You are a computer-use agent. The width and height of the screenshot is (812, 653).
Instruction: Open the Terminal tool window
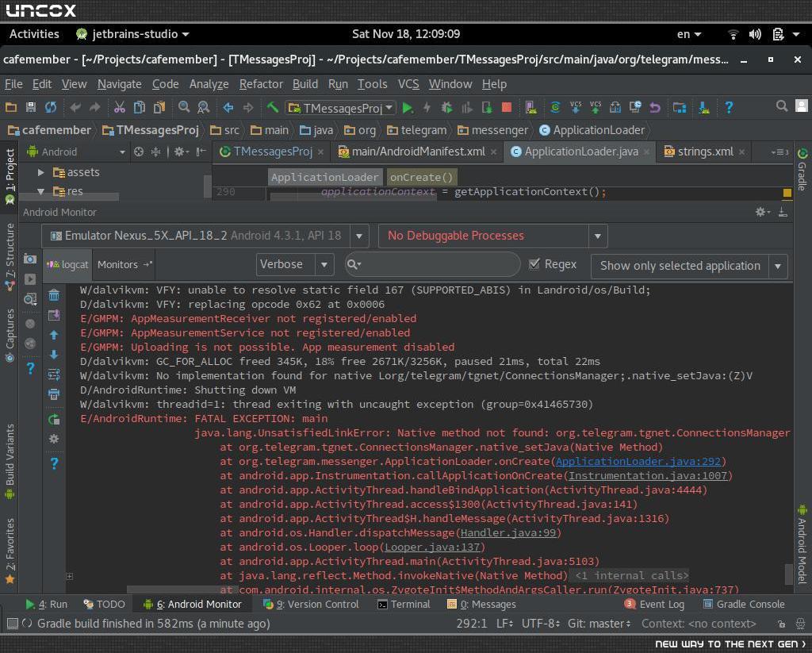coord(404,605)
